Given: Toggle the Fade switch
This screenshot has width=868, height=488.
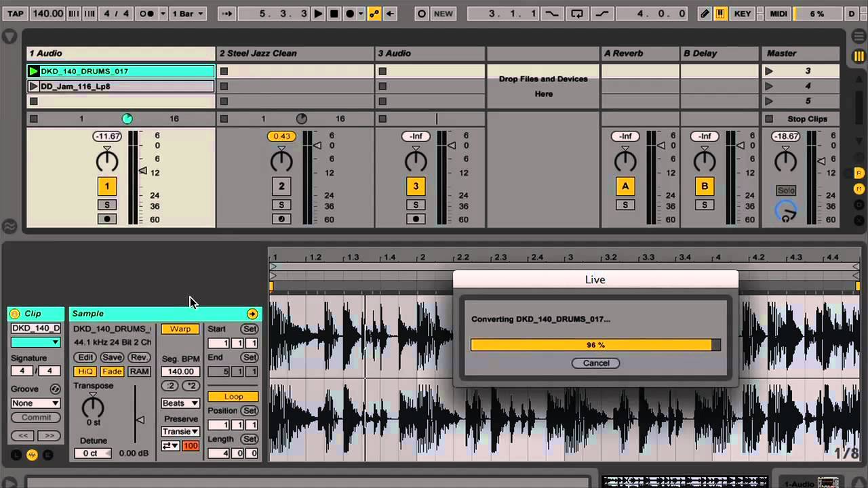Looking at the screenshot, I should click(112, 371).
